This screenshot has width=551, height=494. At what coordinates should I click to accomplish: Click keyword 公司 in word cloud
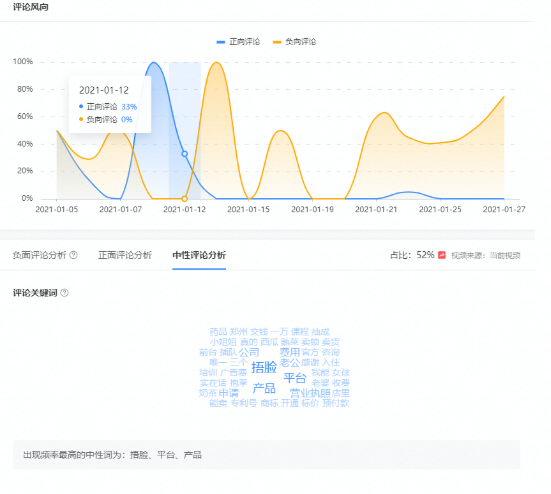point(249,352)
